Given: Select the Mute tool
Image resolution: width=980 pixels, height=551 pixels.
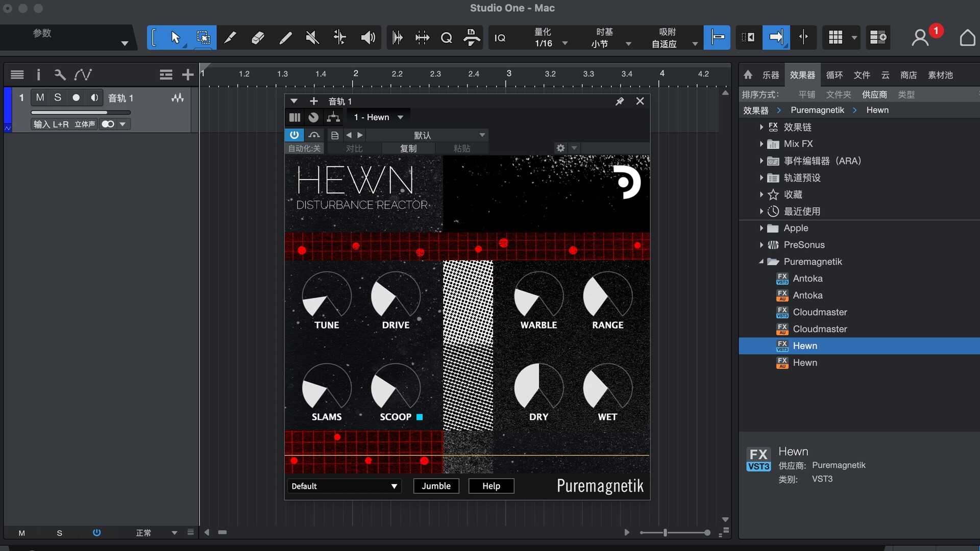Looking at the screenshot, I should pyautogui.click(x=312, y=37).
